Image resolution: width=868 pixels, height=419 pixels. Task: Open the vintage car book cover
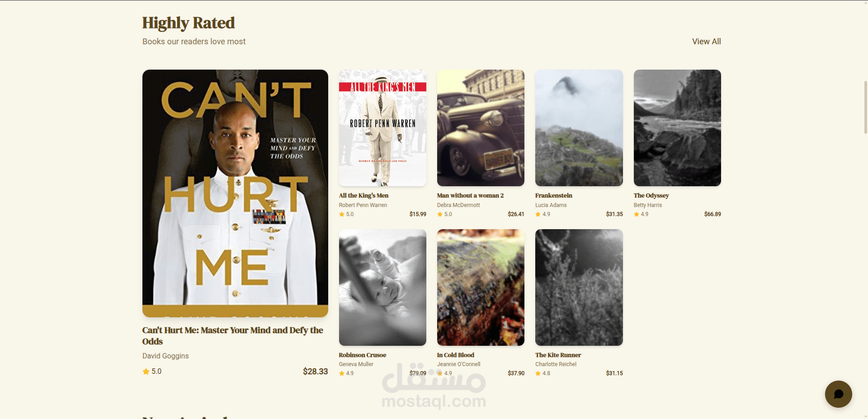pyautogui.click(x=481, y=128)
